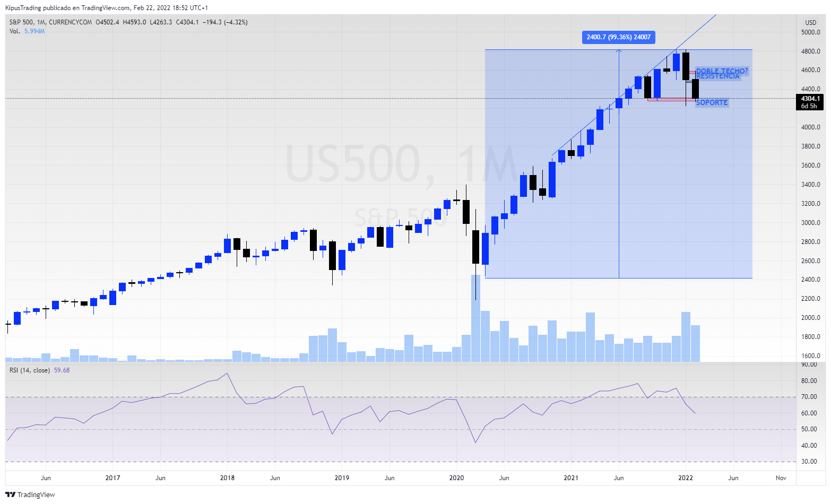
Task: Click the measure label 2400.7 (99.36%) 24007
Action: pyautogui.click(x=619, y=37)
